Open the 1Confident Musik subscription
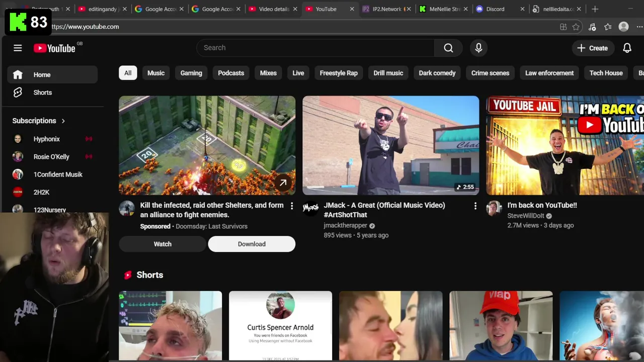The image size is (644, 362). point(52,174)
